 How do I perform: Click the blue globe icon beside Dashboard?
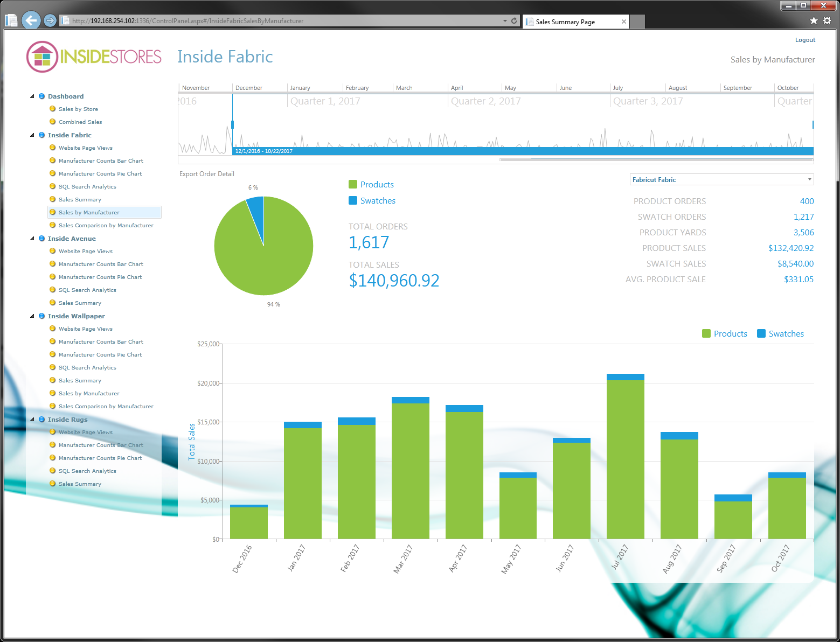(41, 96)
